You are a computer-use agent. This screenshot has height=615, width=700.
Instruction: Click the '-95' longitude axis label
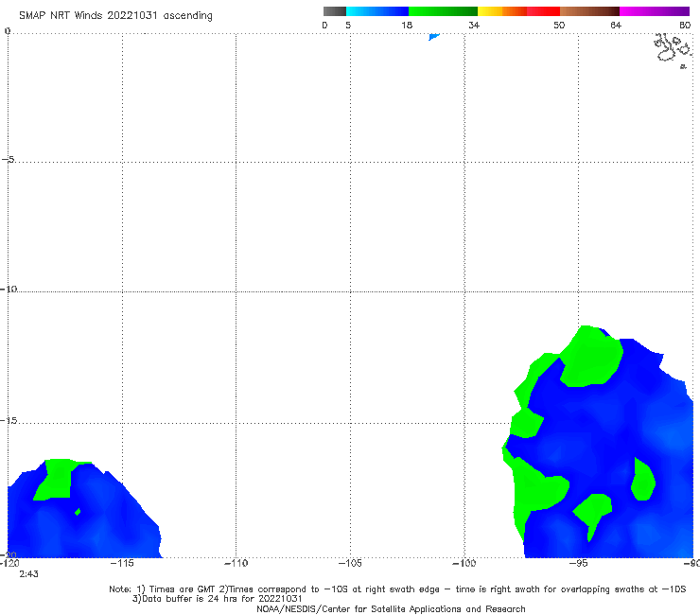pos(578,563)
